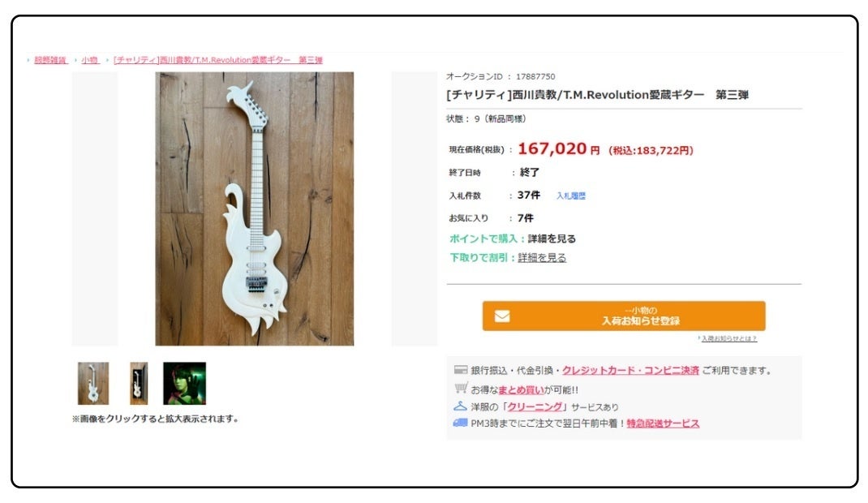Viewport: 868px width, 503px height.
Task: Open 詳細を見る next to ポイントで購入
Action: [552, 239]
